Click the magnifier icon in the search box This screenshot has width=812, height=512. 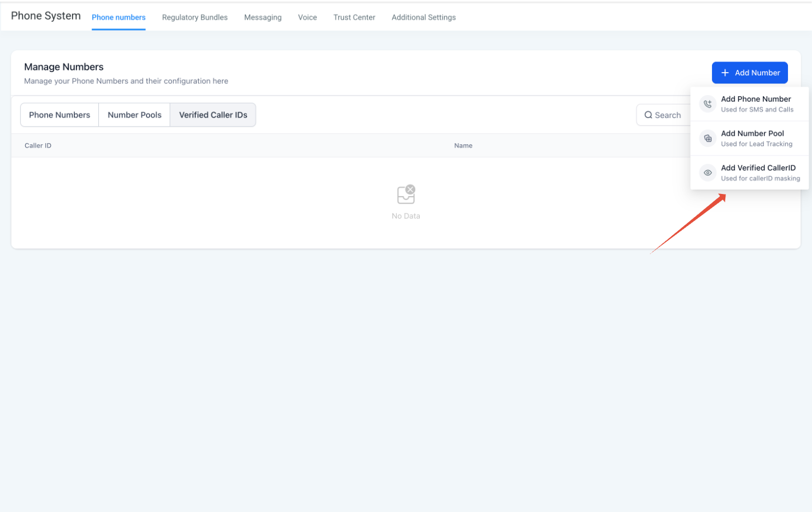pos(648,115)
